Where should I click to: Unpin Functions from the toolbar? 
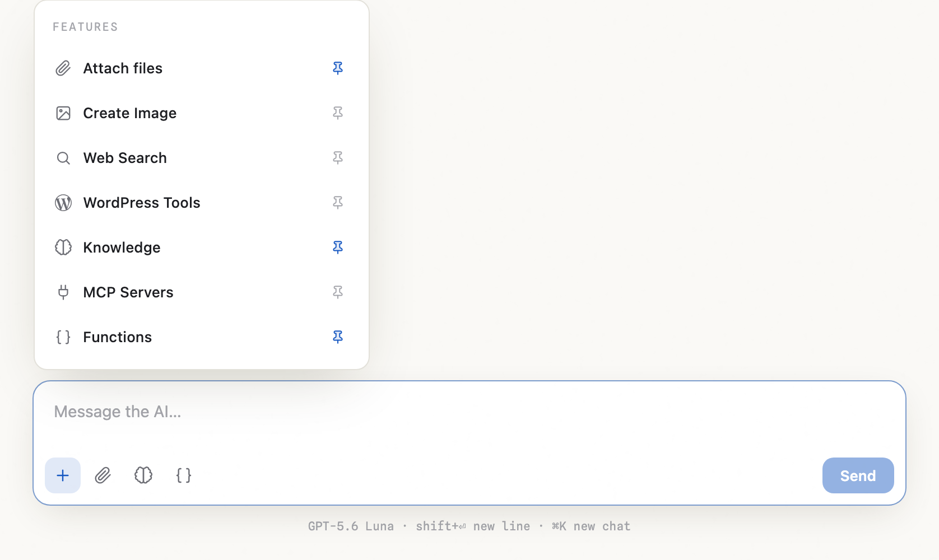click(x=338, y=337)
